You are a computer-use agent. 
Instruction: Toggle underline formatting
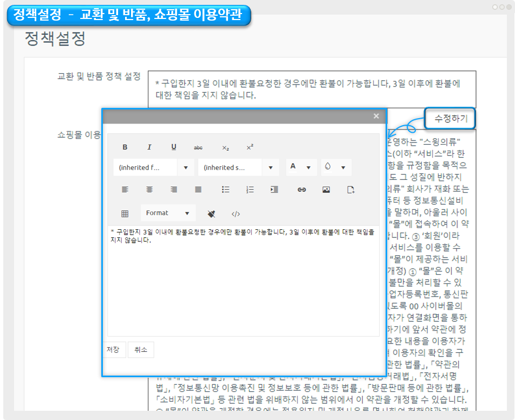point(174,147)
